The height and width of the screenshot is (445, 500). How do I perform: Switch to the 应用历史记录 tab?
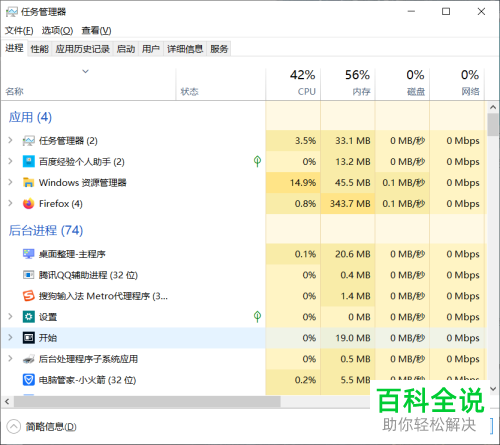pyautogui.click(x=83, y=49)
